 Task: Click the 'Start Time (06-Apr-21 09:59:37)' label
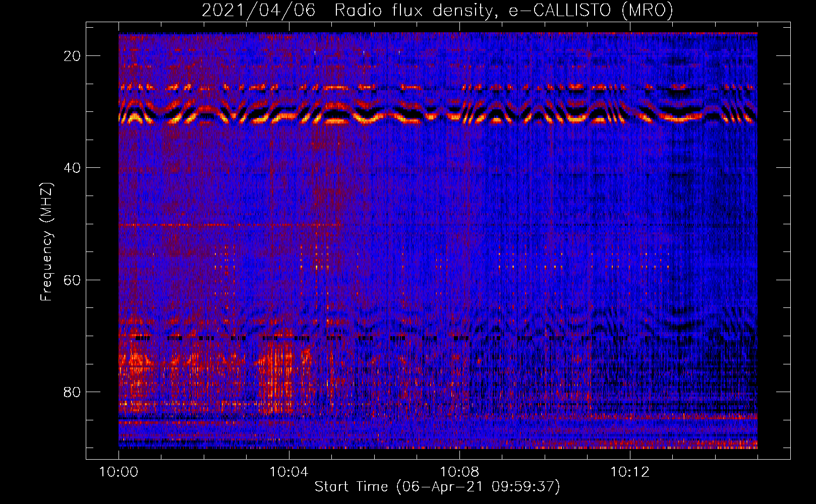(x=437, y=487)
